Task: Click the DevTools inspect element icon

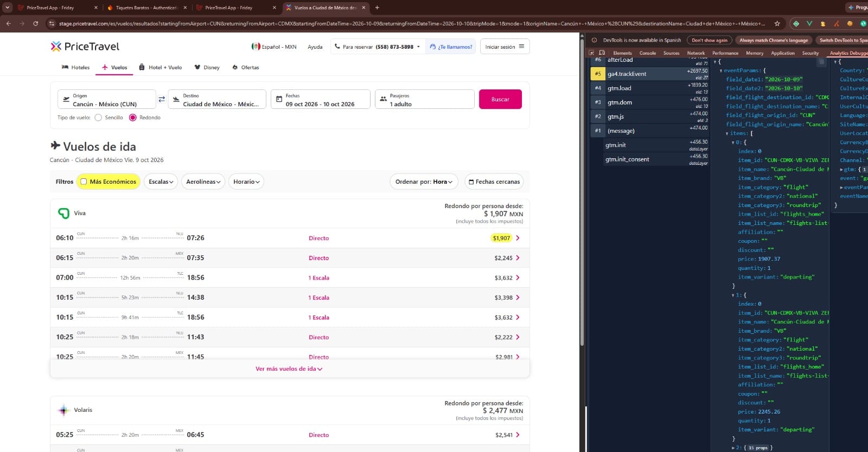Action: point(592,53)
